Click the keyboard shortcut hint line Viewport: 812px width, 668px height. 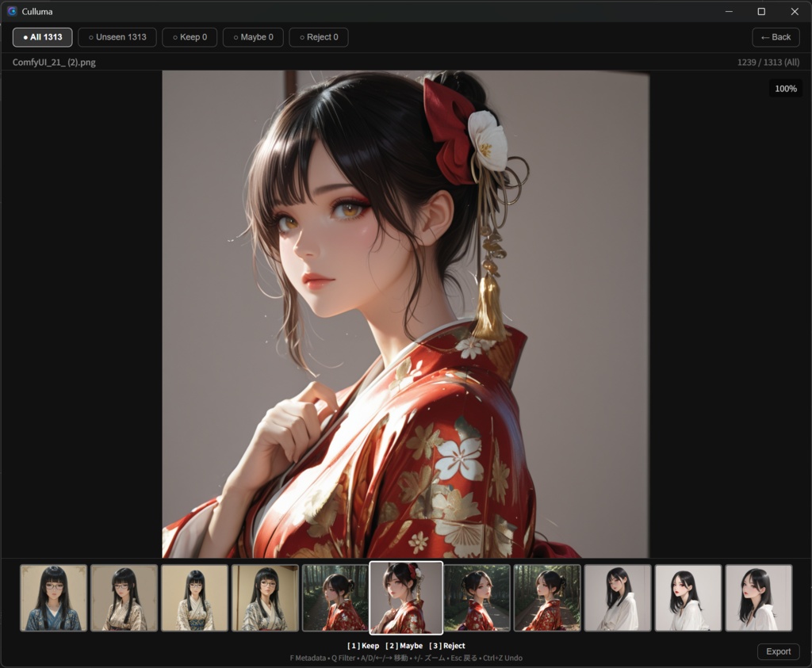pyautogui.click(x=406, y=658)
